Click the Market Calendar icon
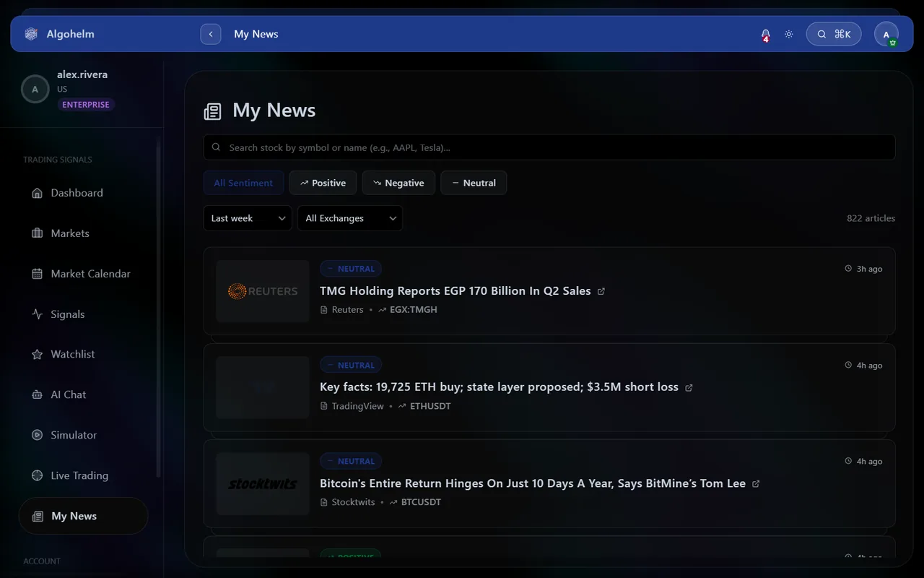Viewport: 924px width, 578px height. [38, 274]
